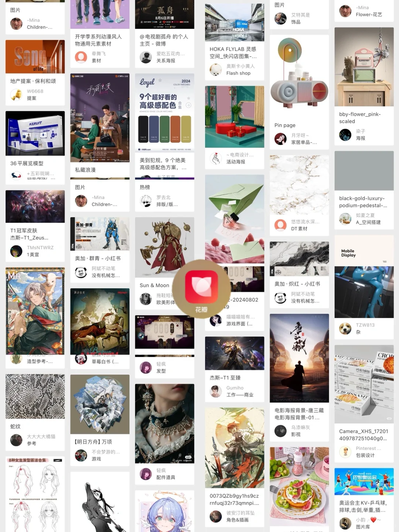
Task: Open the orange Song of life thumbnail
Action: [35, 57]
